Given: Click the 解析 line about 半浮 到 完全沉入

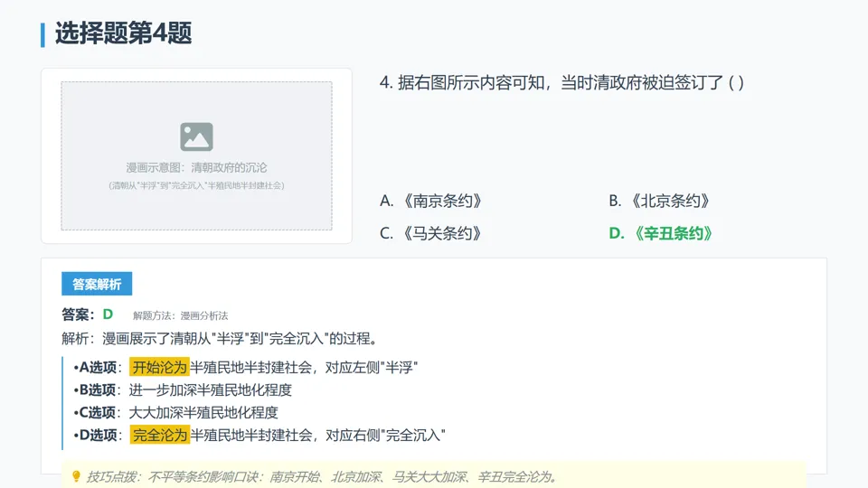Looking at the screenshot, I should point(220,339).
